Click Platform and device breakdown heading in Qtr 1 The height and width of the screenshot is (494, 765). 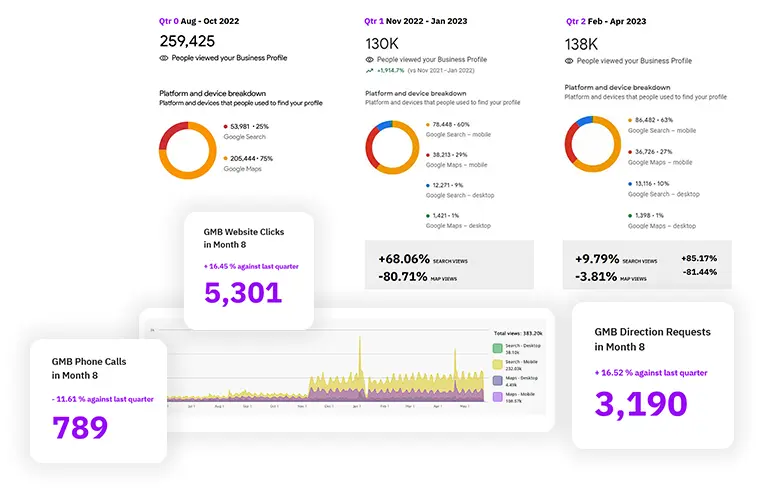pos(416,93)
